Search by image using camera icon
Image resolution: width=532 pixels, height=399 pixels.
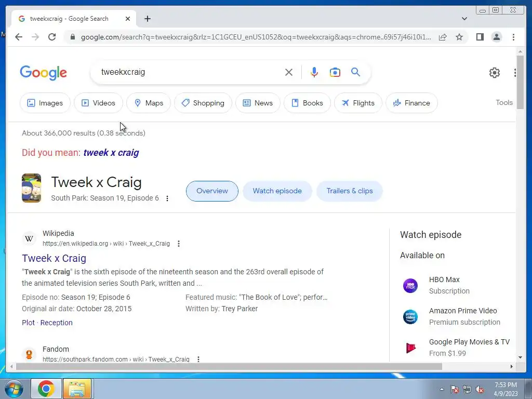tap(335, 72)
